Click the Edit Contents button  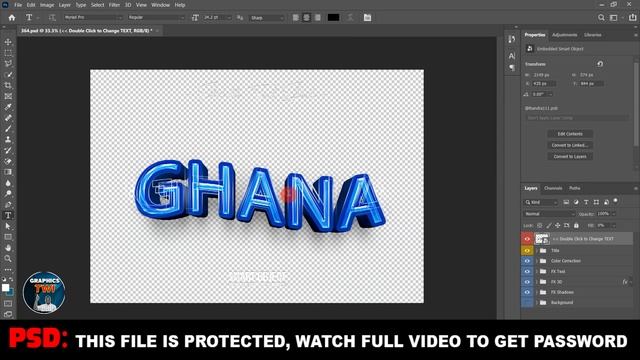pos(570,134)
